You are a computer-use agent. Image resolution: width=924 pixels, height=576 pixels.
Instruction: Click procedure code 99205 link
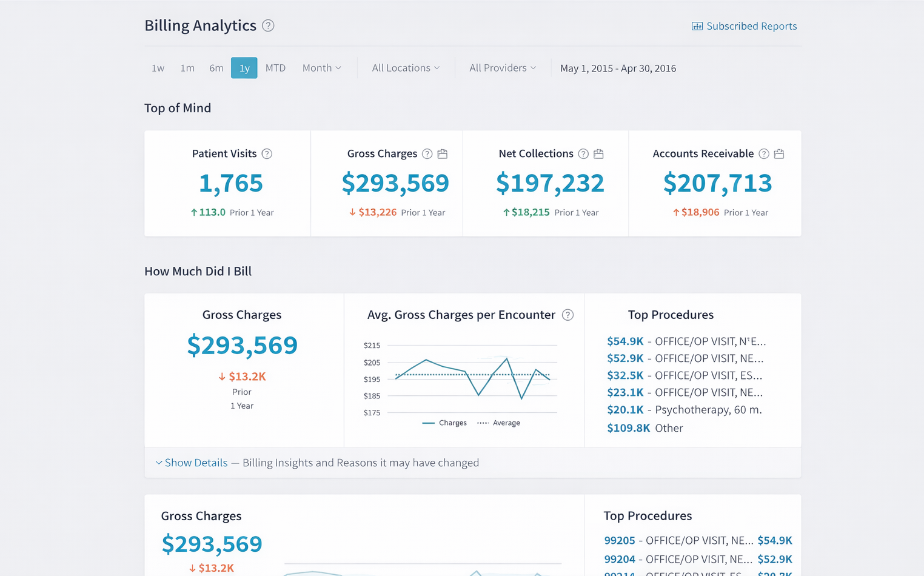coord(619,540)
